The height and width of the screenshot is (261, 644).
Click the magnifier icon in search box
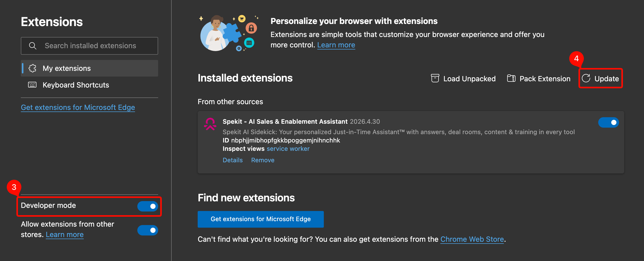[33, 46]
